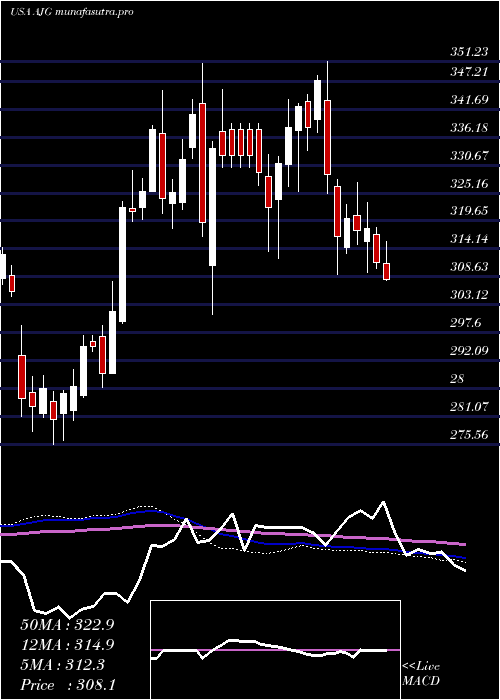
Task: Click the '<<Live MACD' label
Action: [421, 674]
